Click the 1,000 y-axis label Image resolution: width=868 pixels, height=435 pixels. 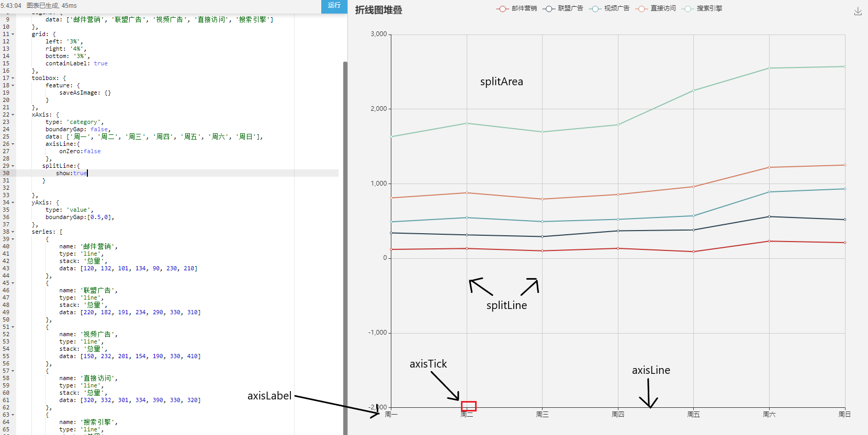[379, 184]
